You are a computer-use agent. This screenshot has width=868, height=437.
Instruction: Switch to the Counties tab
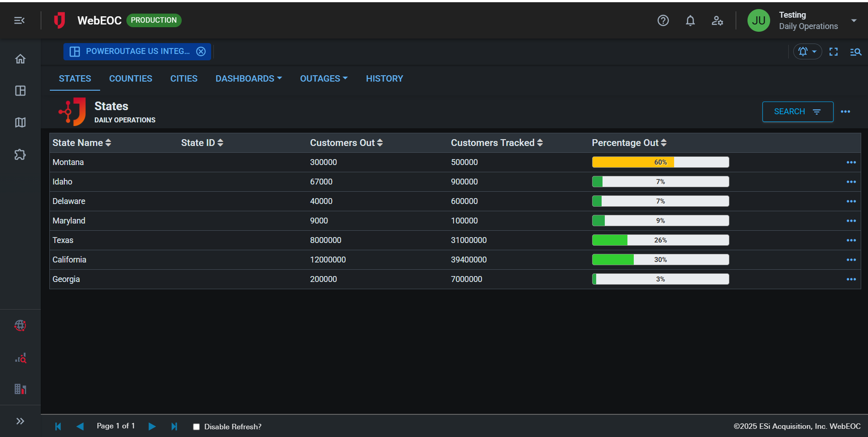tap(130, 78)
